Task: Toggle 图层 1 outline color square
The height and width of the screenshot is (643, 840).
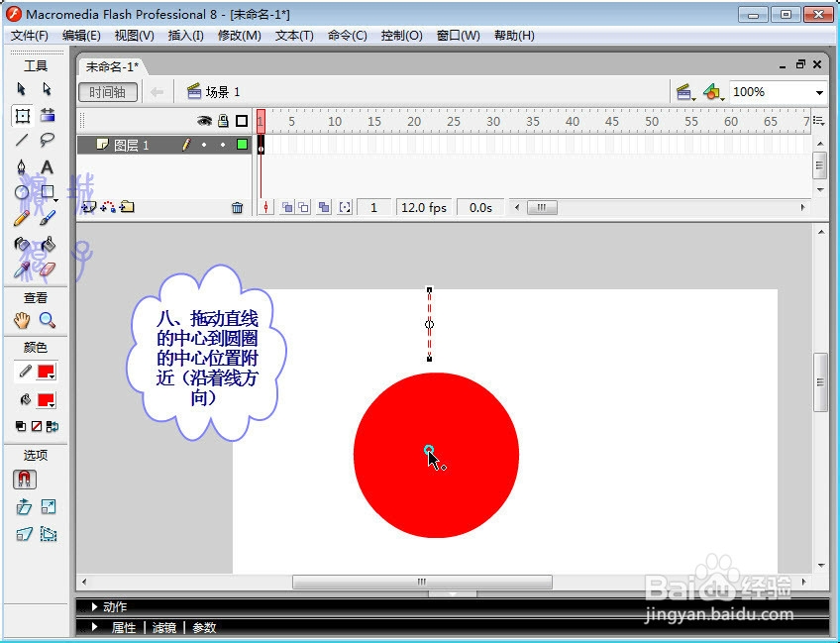Action: click(242, 144)
